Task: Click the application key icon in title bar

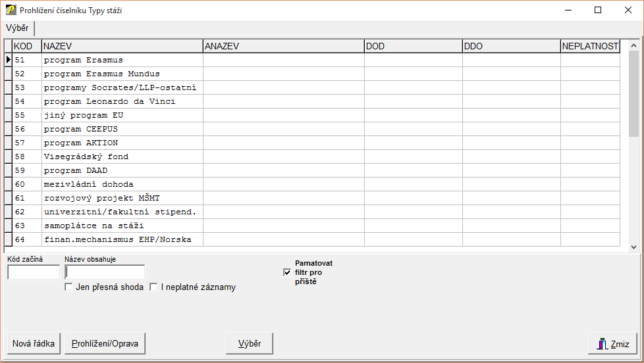Action: (x=11, y=11)
